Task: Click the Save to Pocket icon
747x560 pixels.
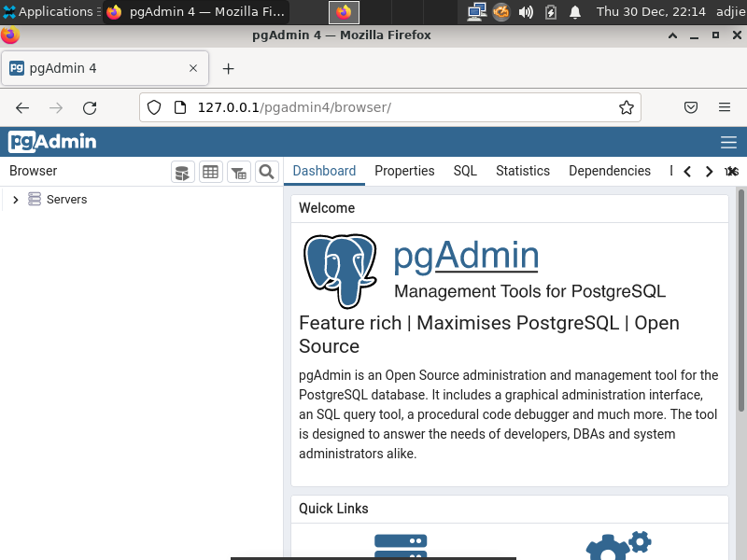Action: click(x=691, y=107)
